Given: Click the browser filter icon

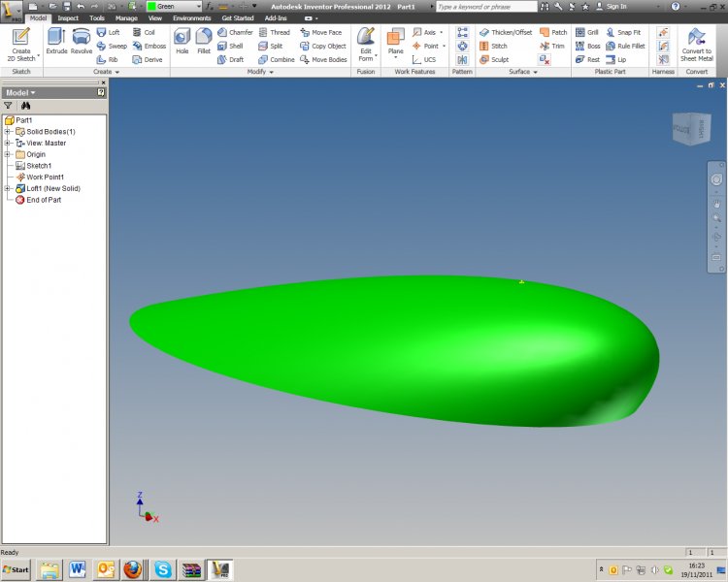Looking at the screenshot, I should point(8,106).
